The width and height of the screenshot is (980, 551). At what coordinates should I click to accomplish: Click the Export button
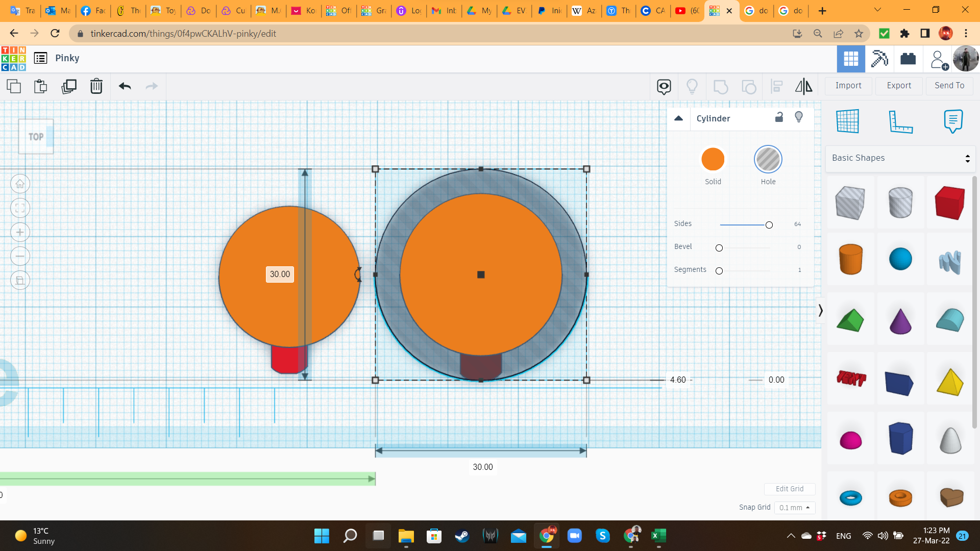pos(898,86)
